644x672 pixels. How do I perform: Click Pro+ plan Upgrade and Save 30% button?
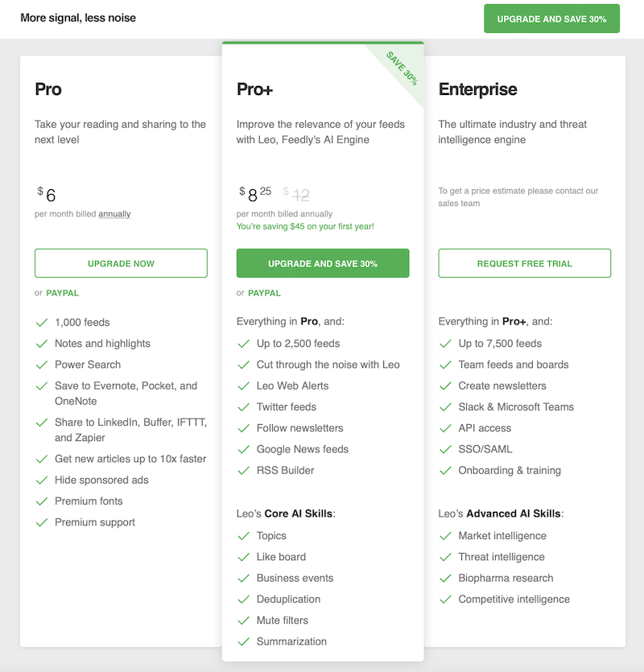pyautogui.click(x=323, y=263)
